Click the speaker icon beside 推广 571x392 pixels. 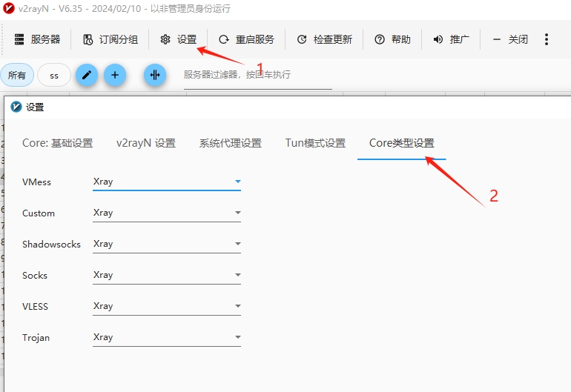click(438, 39)
